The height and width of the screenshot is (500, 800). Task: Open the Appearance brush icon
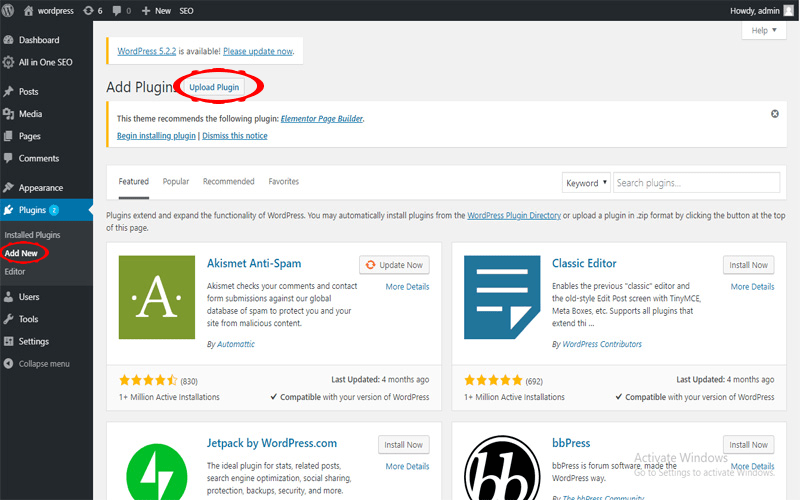8,188
